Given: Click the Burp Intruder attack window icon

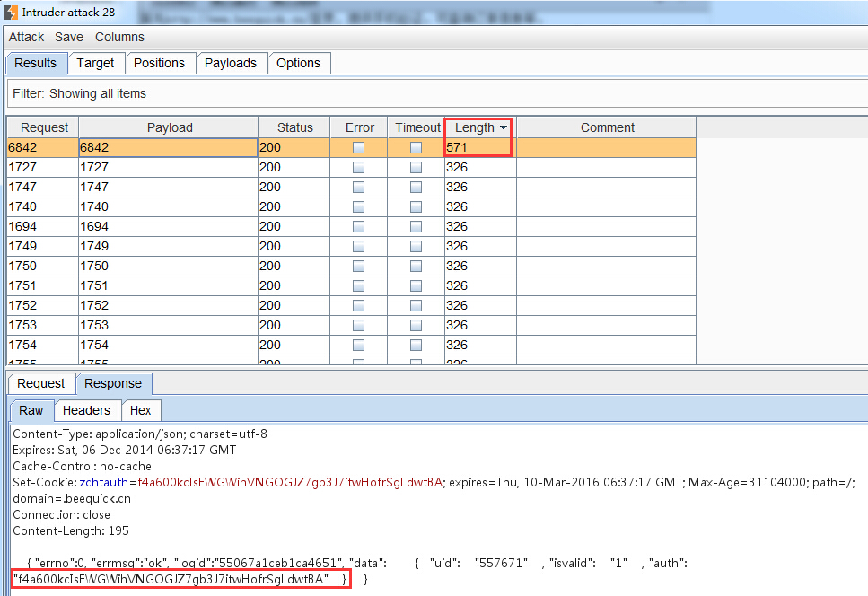Looking at the screenshot, I should pyautogui.click(x=10, y=13).
